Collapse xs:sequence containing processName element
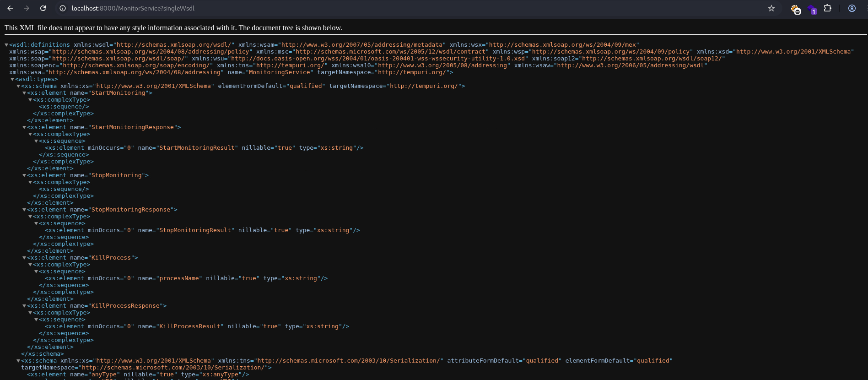This screenshot has width=868, height=380. (36, 271)
